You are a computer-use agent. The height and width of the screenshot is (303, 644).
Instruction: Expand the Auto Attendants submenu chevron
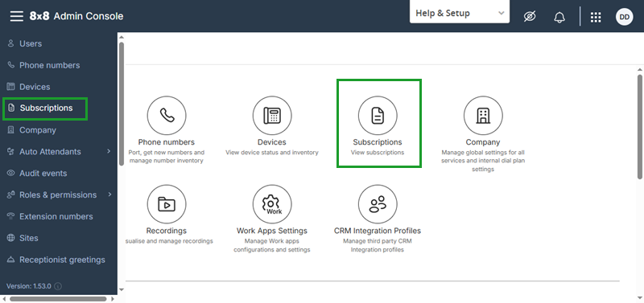click(109, 151)
